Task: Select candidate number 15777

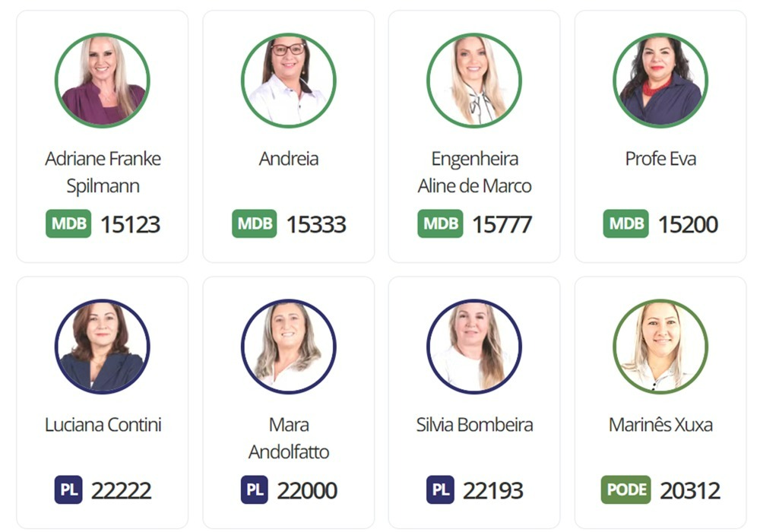Action: click(502, 224)
